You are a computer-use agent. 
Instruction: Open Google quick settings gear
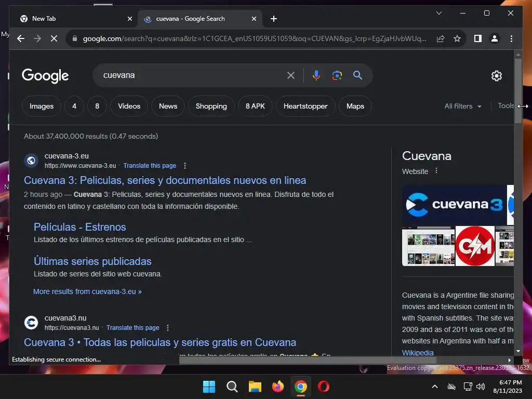coord(496,76)
